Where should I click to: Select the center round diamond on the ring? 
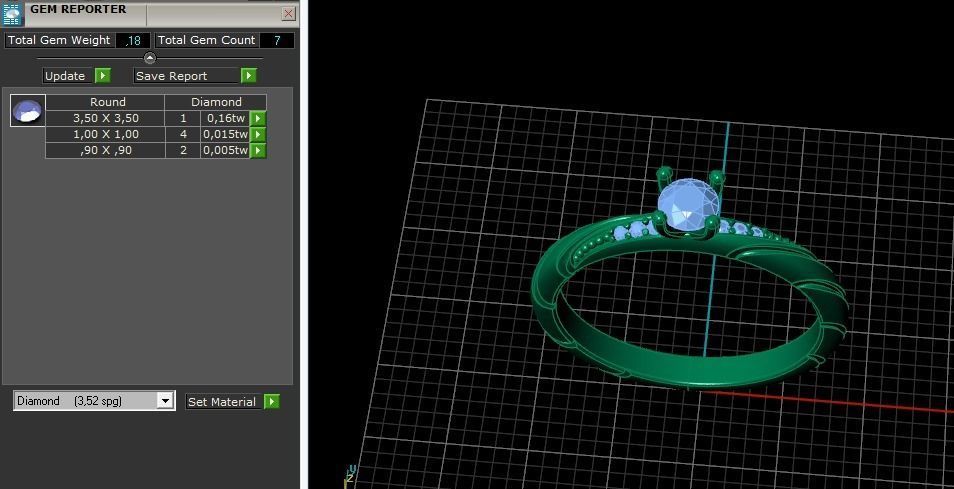coord(689,206)
